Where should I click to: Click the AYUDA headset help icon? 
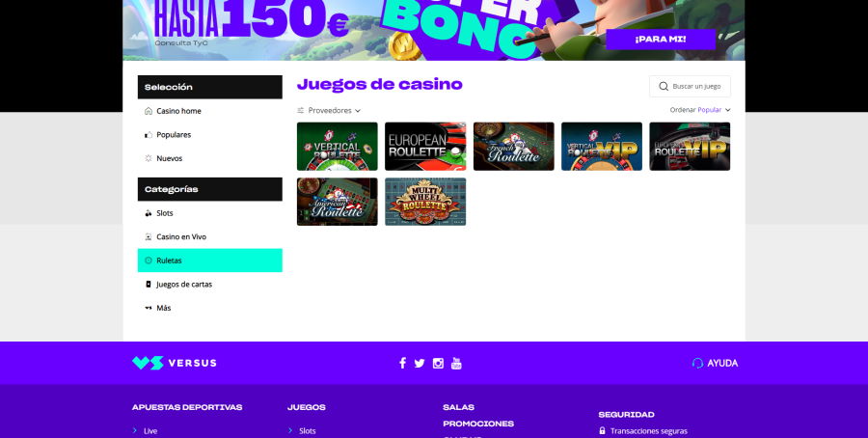(x=697, y=364)
